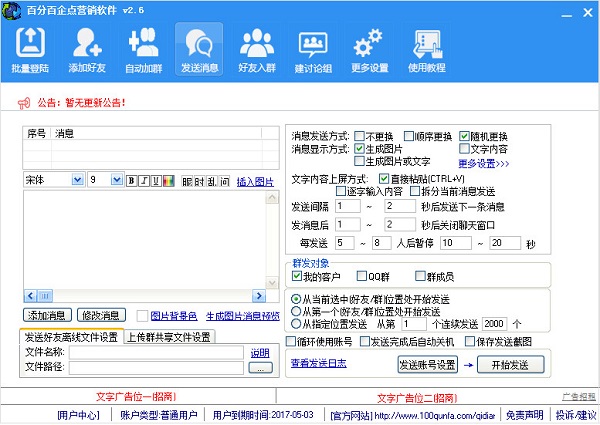Open the 插入图片 link

255,182
